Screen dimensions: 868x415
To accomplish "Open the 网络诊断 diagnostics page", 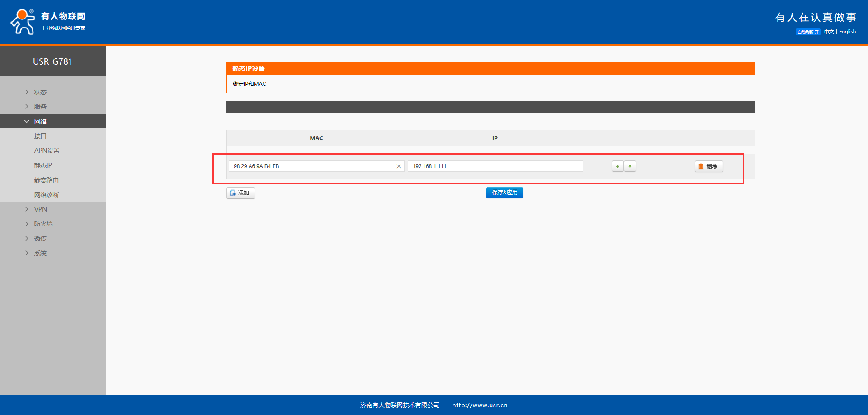I will coord(46,195).
